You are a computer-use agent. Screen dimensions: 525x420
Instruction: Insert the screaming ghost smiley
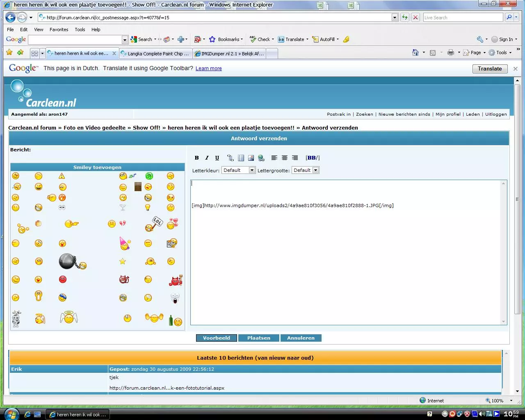coord(175,298)
